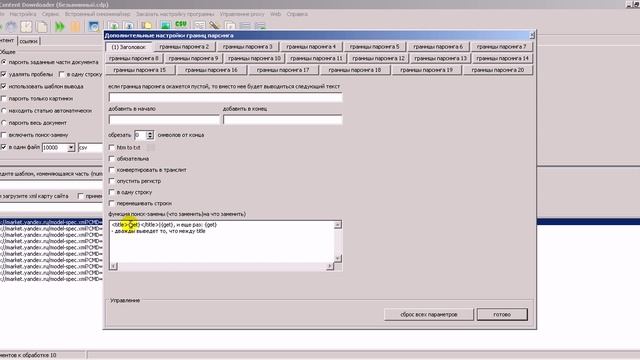Check парсить только картинки option
This screenshot has width=640, height=360.
coord(4,98)
